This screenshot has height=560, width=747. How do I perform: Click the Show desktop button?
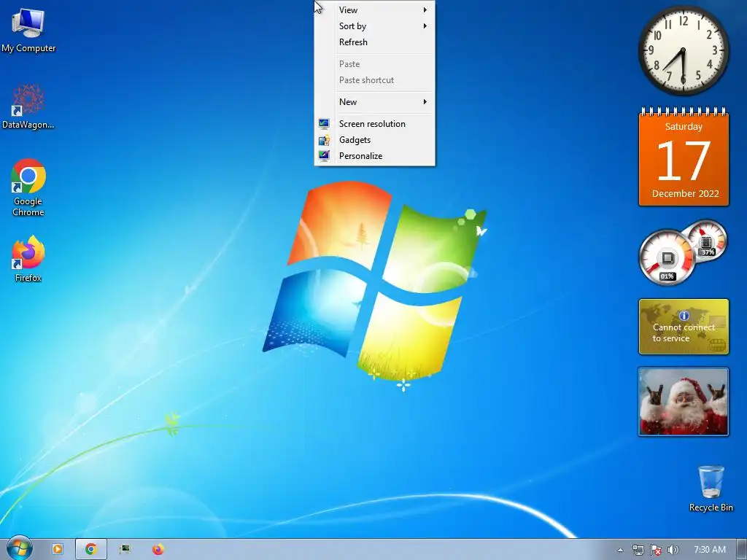742,550
